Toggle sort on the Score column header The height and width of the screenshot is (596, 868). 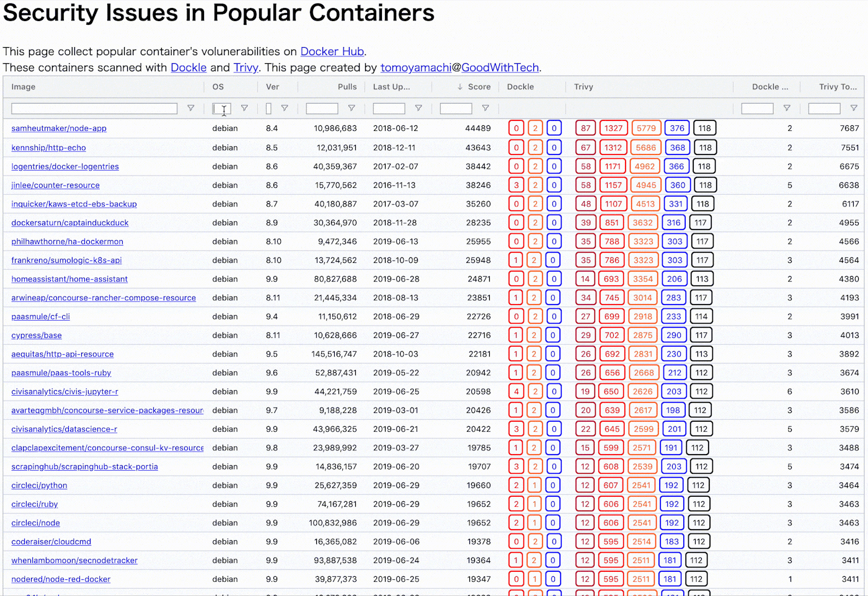coord(479,87)
